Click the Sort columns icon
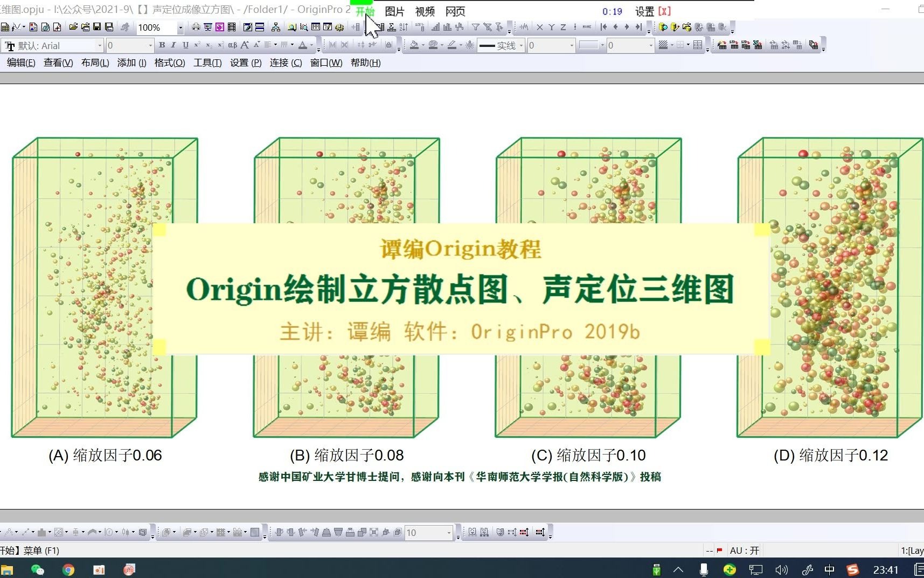This screenshot has width=924, height=578. [x=404, y=27]
